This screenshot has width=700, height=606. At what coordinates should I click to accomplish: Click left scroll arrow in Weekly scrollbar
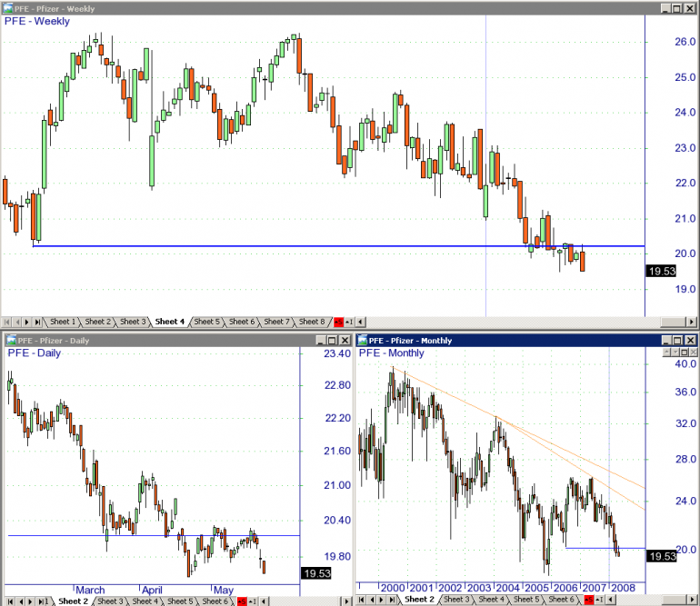point(361,322)
